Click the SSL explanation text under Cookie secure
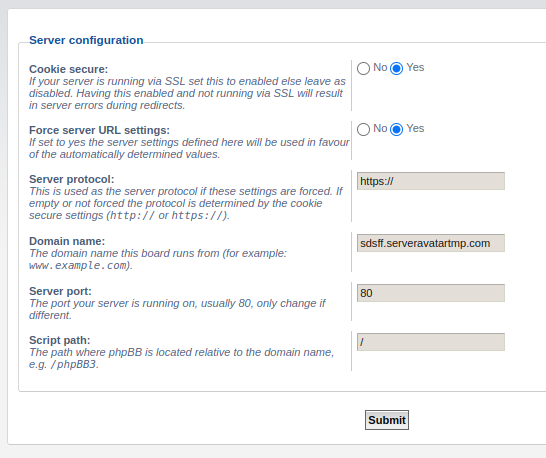The image size is (546, 458). [x=187, y=93]
